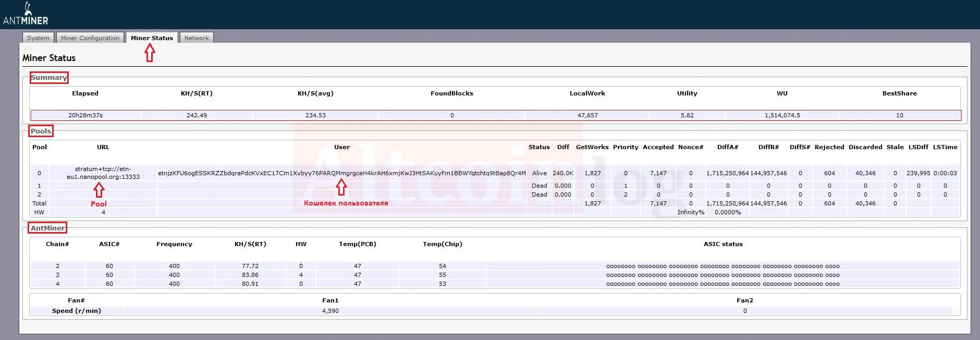Click the Temp(Chip) column header
The height and width of the screenshot is (340, 980).
click(x=443, y=244)
